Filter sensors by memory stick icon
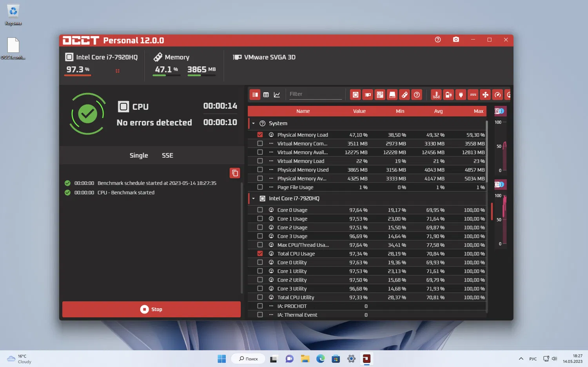Image resolution: width=588 pixels, height=367 pixels. pos(405,94)
